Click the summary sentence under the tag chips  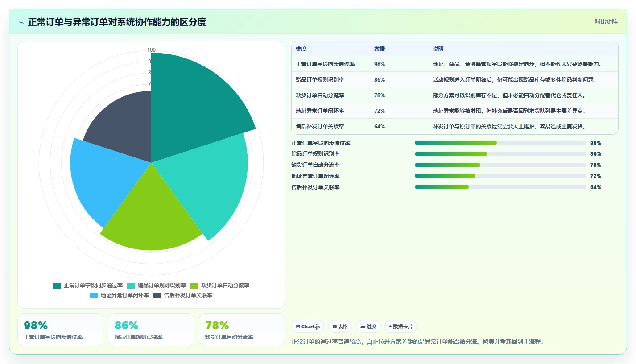pos(417,342)
